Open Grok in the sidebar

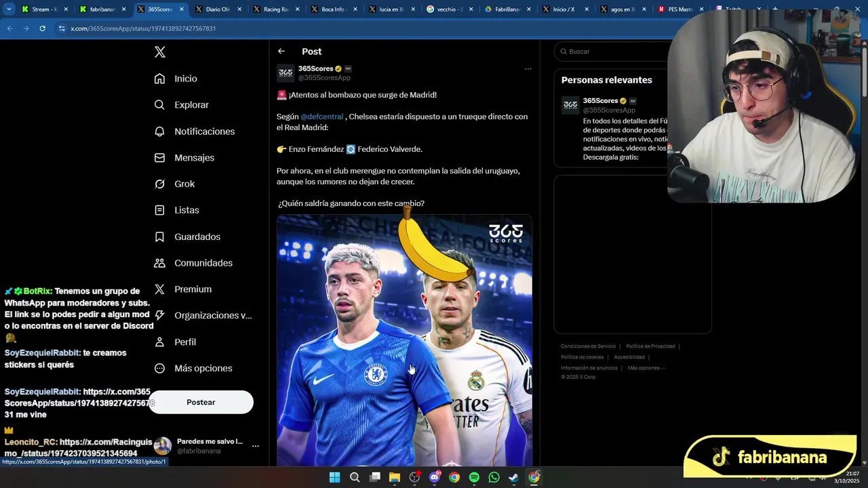click(174, 184)
